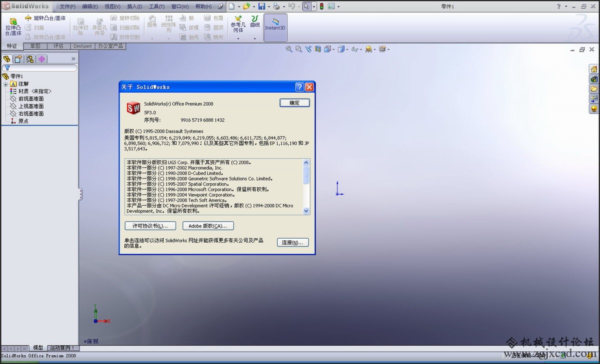This screenshot has height=364, width=600.
Task: Click the 曲线 curves tool icon
Action: [x=255, y=21]
